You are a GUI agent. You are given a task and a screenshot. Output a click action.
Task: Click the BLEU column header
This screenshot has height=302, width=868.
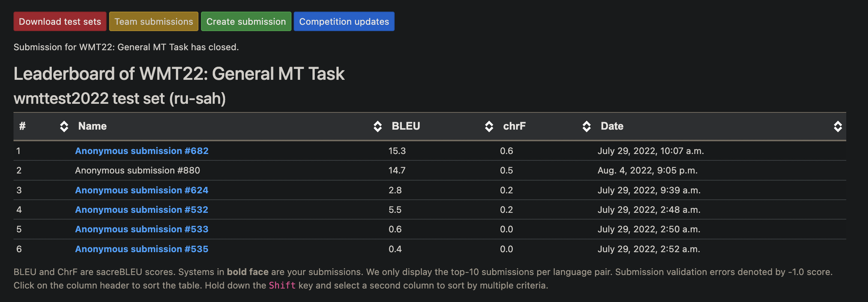point(406,126)
